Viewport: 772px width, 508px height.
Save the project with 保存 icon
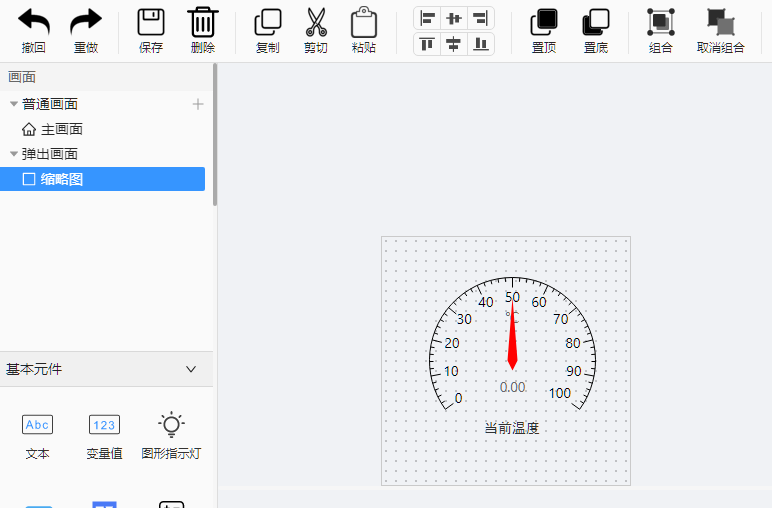coord(151,31)
